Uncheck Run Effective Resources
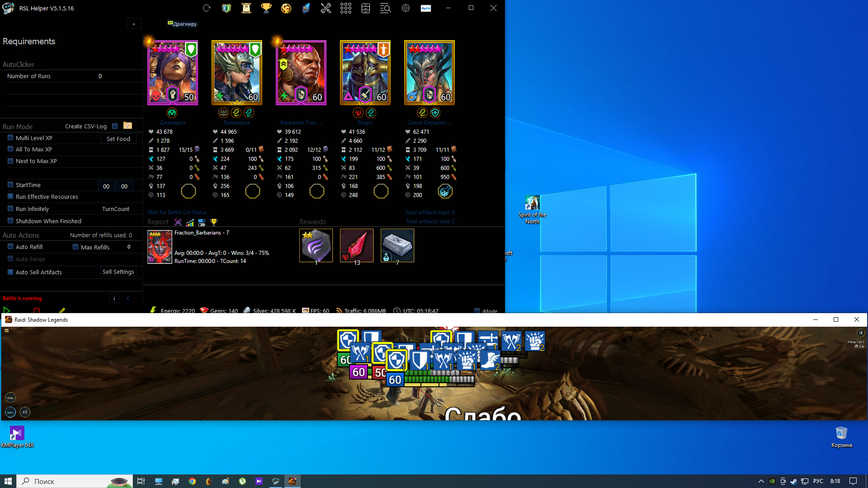Viewport: 868px width, 488px height. (10, 197)
